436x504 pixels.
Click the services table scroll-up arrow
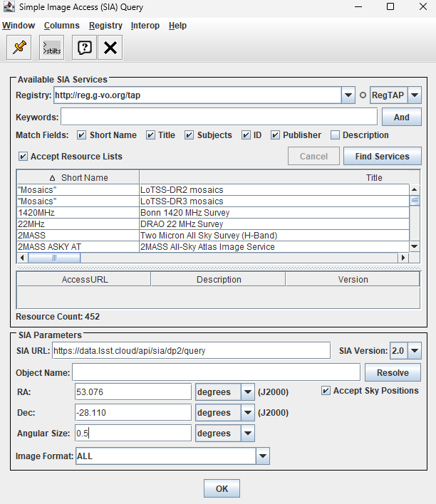(x=415, y=189)
